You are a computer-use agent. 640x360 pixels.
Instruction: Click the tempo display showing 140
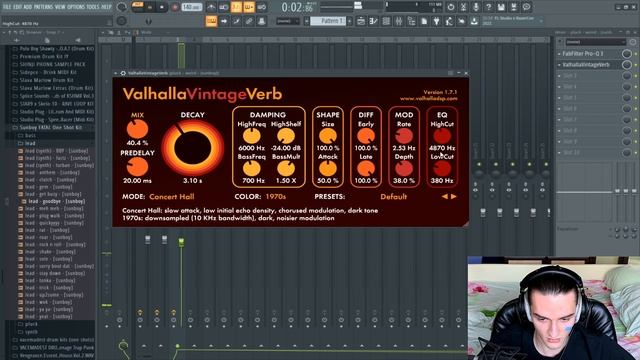[x=192, y=7]
